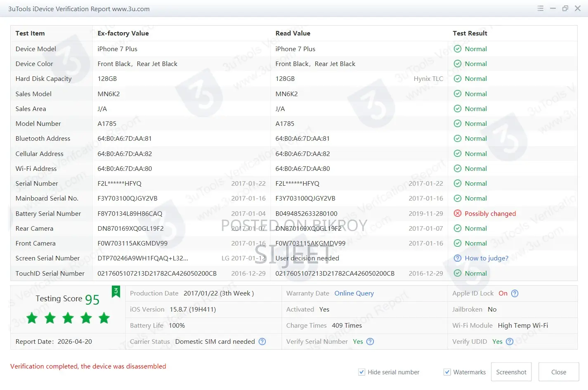
Task: Click the Normal check icon for Wi-Fi Address
Action: click(458, 168)
